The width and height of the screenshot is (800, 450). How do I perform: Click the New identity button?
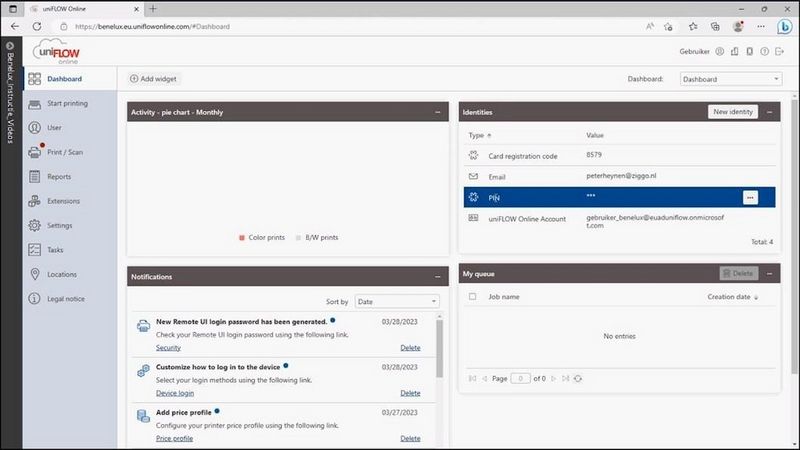click(x=732, y=112)
